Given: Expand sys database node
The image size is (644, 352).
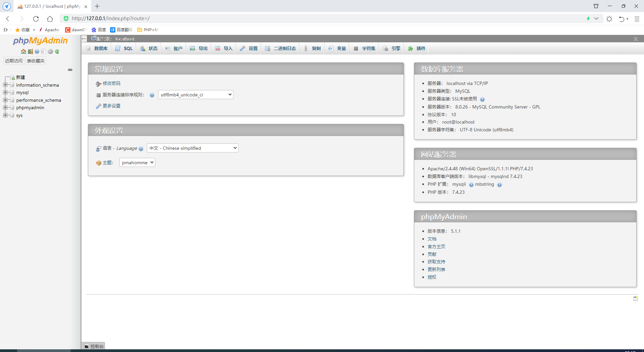Looking at the screenshot, I should (x=5, y=115).
